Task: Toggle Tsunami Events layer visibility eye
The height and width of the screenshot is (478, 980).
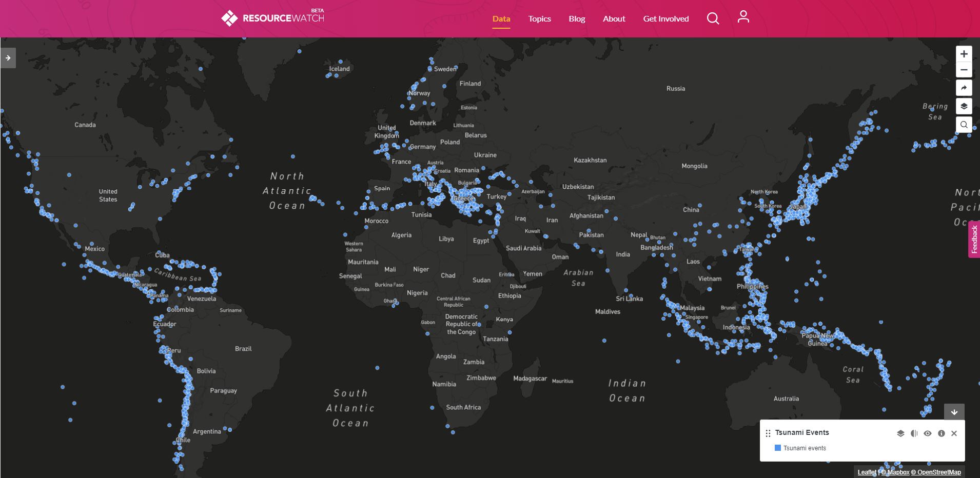Action: tap(927, 433)
